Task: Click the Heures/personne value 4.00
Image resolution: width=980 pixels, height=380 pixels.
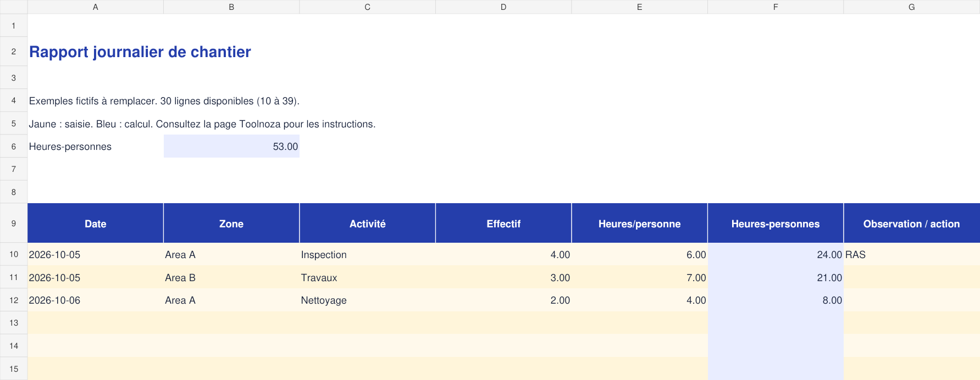Action: click(x=640, y=300)
